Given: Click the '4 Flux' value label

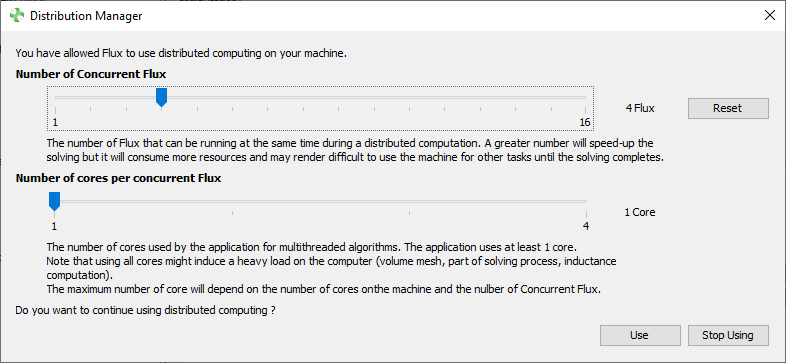Looking at the screenshot, I should click(x=640, y=108).
